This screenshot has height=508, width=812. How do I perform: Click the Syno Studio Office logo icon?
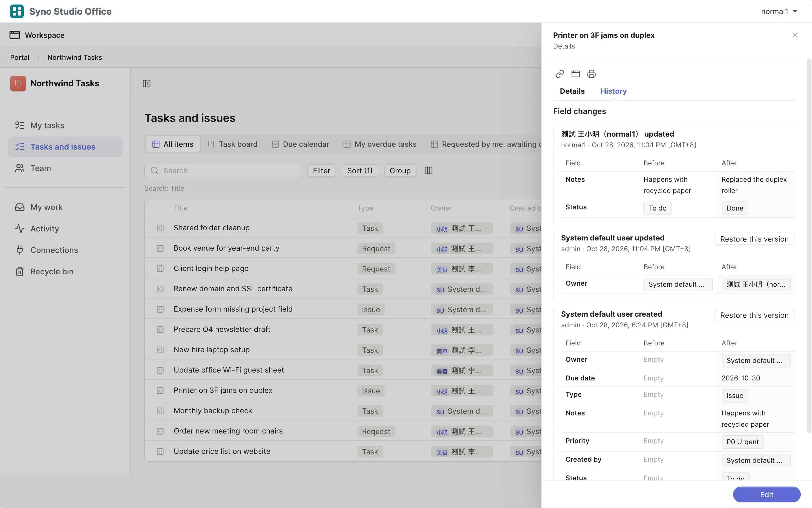pyautogui.click(x=17, y=11)
